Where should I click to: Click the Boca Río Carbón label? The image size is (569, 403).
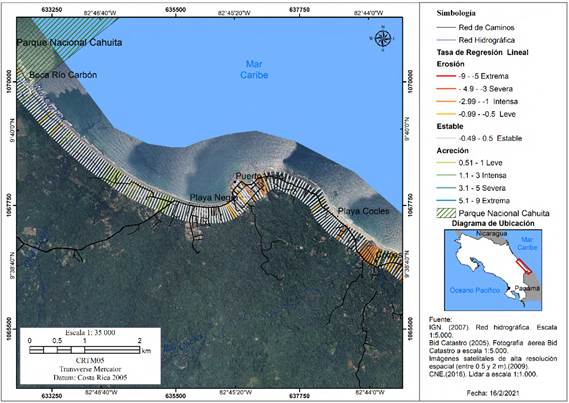pos(63,75)
